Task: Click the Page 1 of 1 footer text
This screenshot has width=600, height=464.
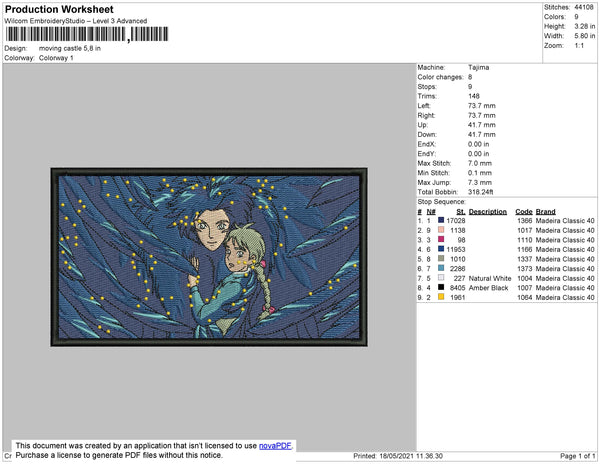Action: (x=577, y=456)
